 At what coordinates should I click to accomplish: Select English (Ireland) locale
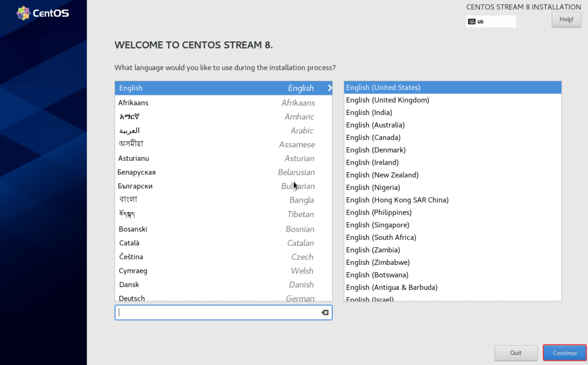pyautogui.click(x=453, y=162)
